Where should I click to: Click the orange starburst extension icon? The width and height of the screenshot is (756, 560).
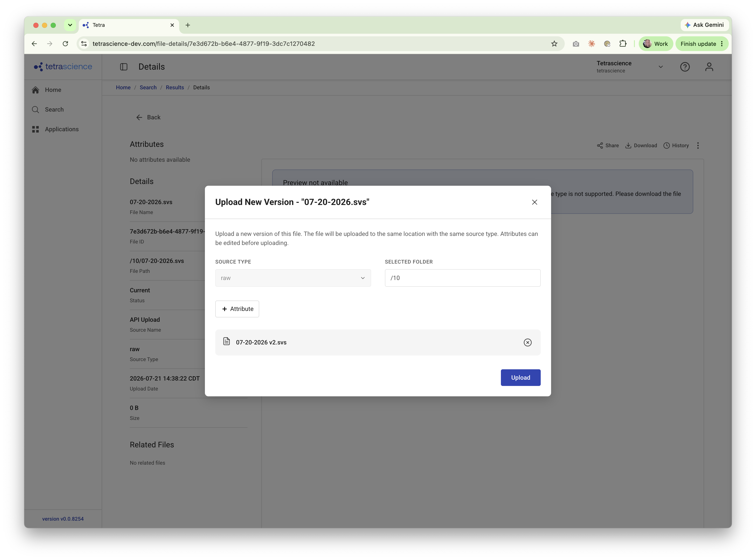591,44
